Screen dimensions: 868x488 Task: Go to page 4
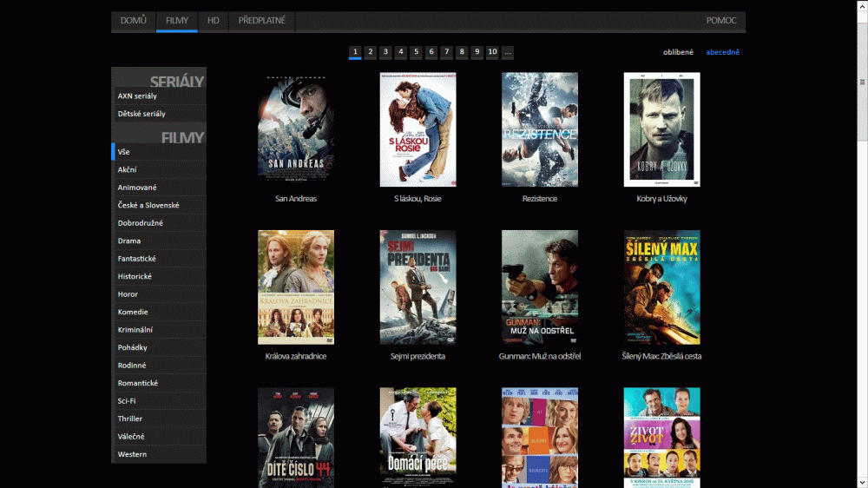pyautogui.click(x=401, y=52)
